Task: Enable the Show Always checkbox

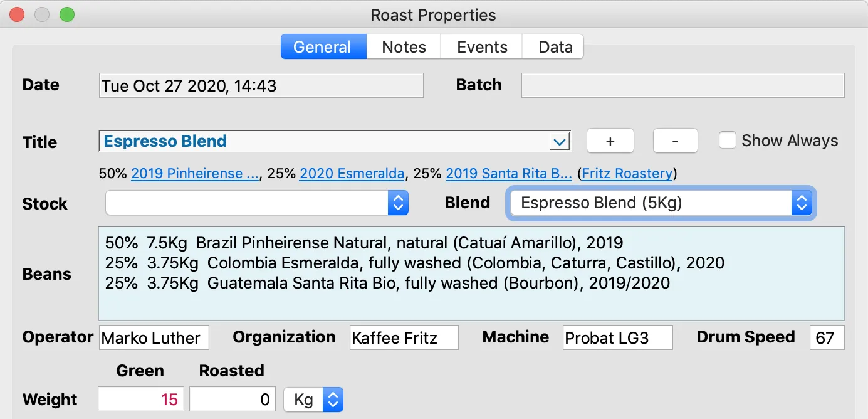Action: [x=727, y=141]
